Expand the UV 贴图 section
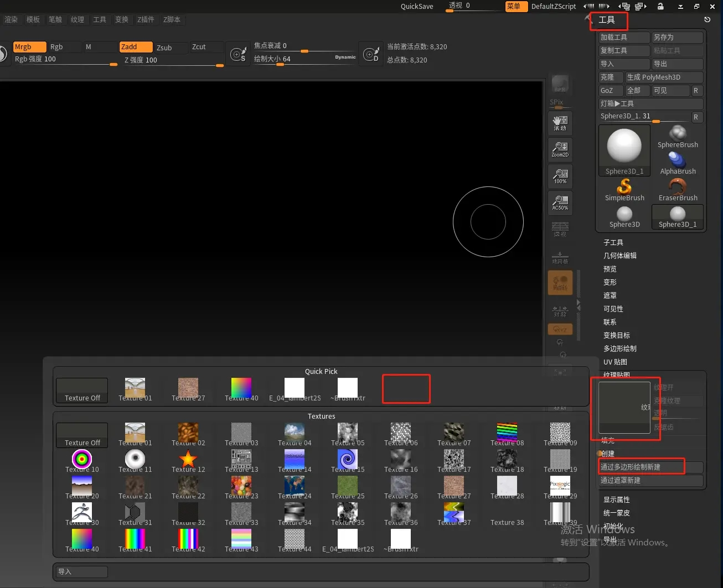The height and width of the screenshot is (588, 723). click(x=615, y=362)
